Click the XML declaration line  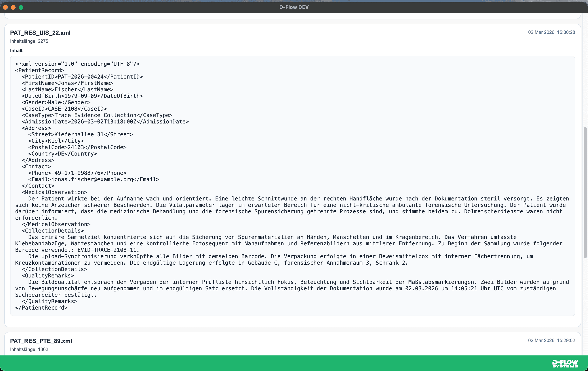pos(77,64)
